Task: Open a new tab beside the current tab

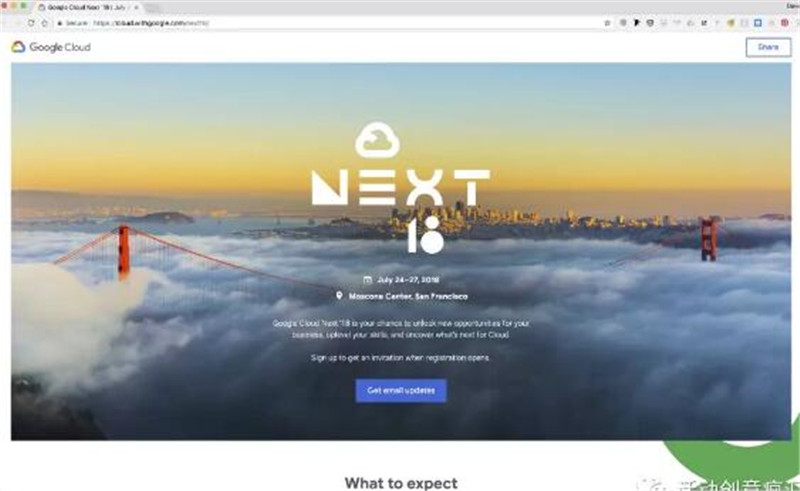Action: point(152,8)
